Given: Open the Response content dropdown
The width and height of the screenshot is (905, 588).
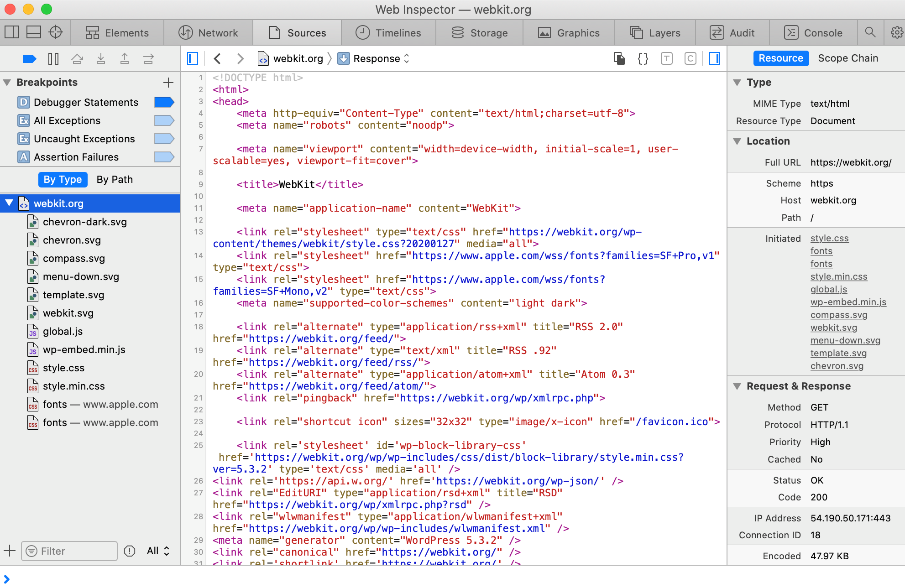Looking at the screenshot, I should (x=406, y=58).
